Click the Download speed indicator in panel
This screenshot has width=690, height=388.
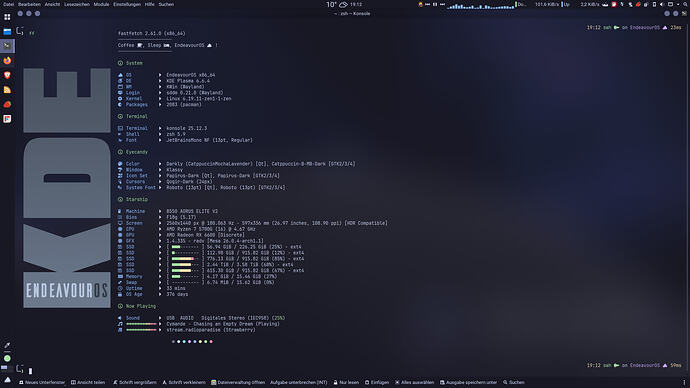coord(537,4)
